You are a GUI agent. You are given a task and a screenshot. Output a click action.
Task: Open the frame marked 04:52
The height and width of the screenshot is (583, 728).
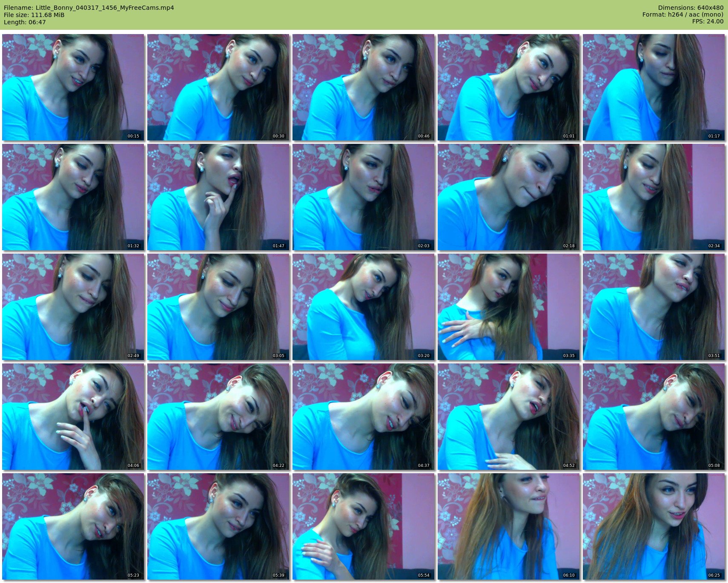pos(508,417)
